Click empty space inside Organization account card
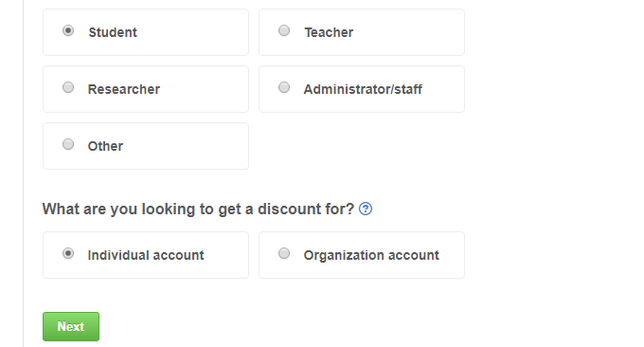 coord(452,269)
